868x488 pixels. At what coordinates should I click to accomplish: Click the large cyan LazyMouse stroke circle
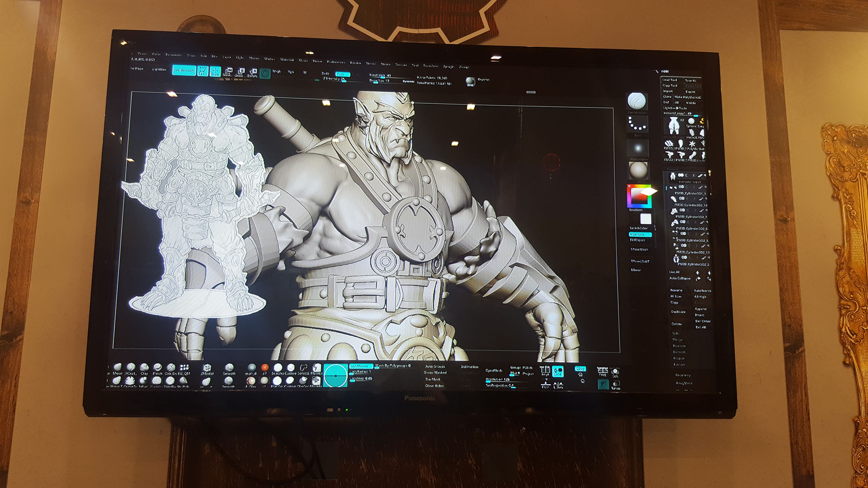335,375
